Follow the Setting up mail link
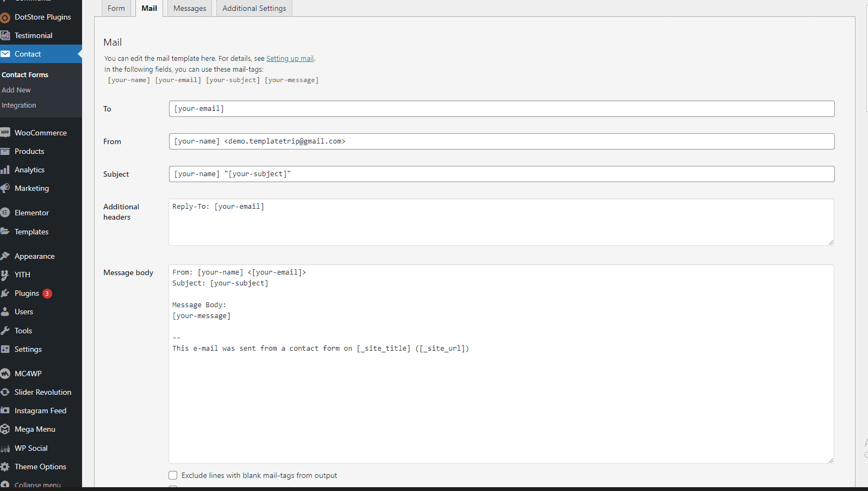Image resolution: width=868 pixels, height=491 pixels. coord(290,58)
